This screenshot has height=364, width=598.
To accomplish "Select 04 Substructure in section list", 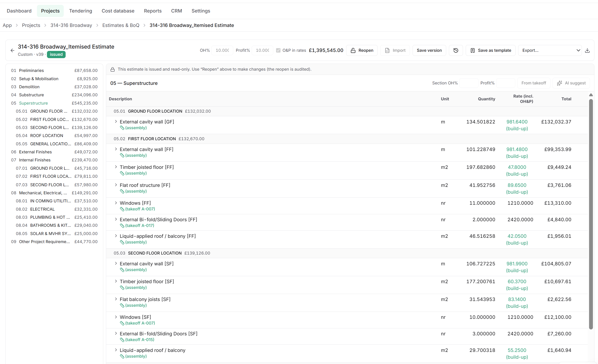I will point(54,95).
